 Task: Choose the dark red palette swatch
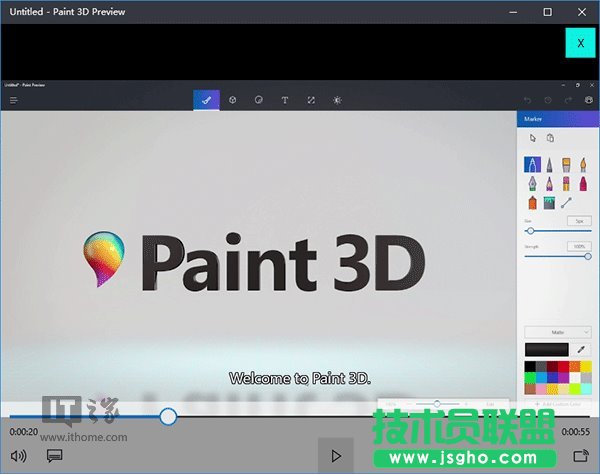click(x=552, y=366)
